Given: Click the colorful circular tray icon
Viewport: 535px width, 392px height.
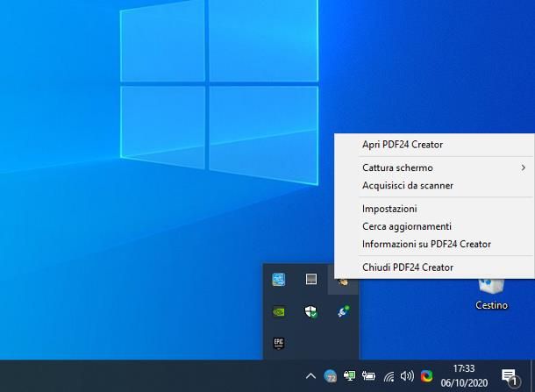Looking at the screenshot, I should [426, 376].
